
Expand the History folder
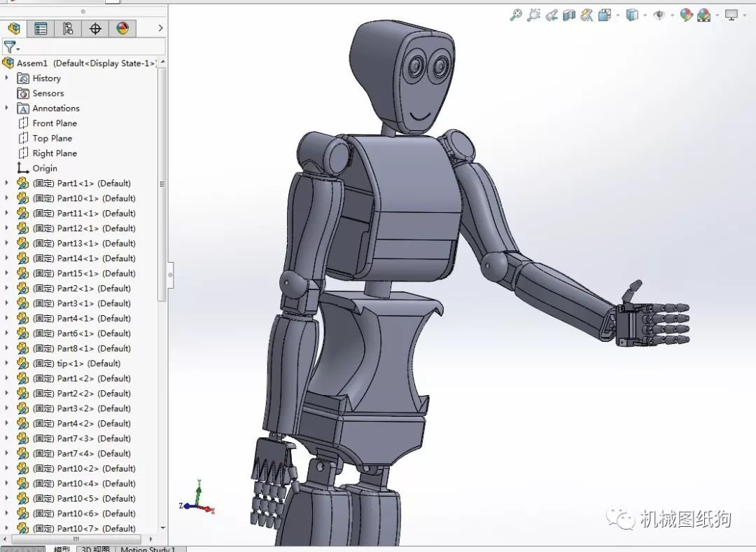coord(7,78)
